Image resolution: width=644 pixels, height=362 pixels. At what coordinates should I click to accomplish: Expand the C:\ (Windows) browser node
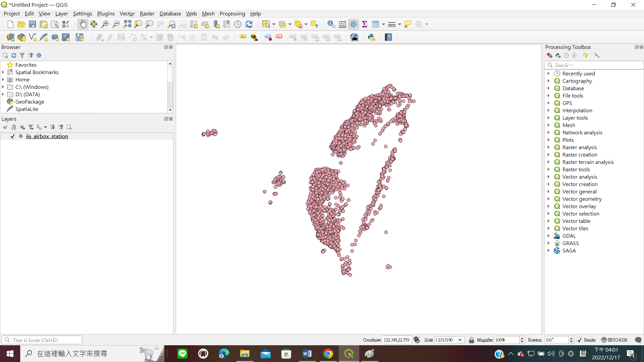click(3, 87)
